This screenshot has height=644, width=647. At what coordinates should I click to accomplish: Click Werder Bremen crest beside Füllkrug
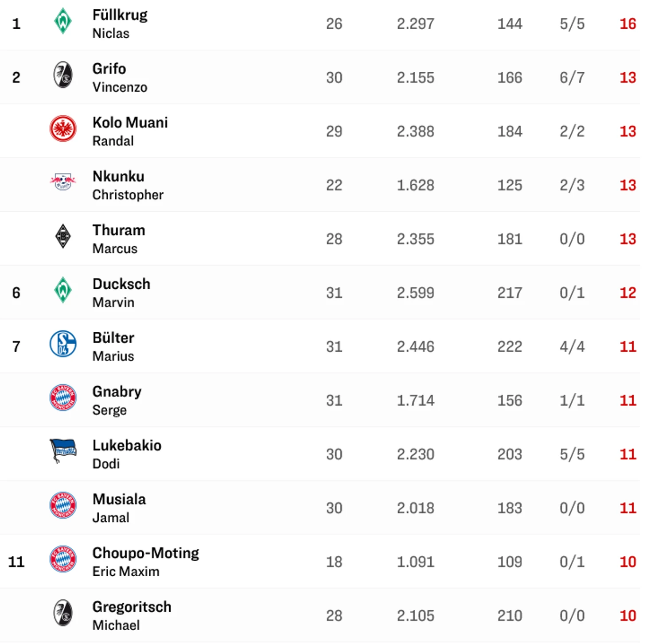tap(63, 21)
